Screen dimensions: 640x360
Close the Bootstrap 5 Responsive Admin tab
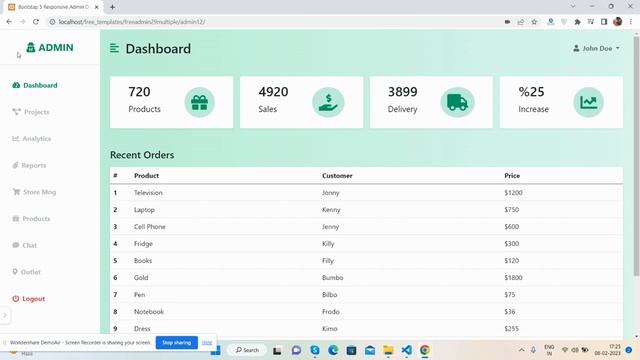pos(97,7)
